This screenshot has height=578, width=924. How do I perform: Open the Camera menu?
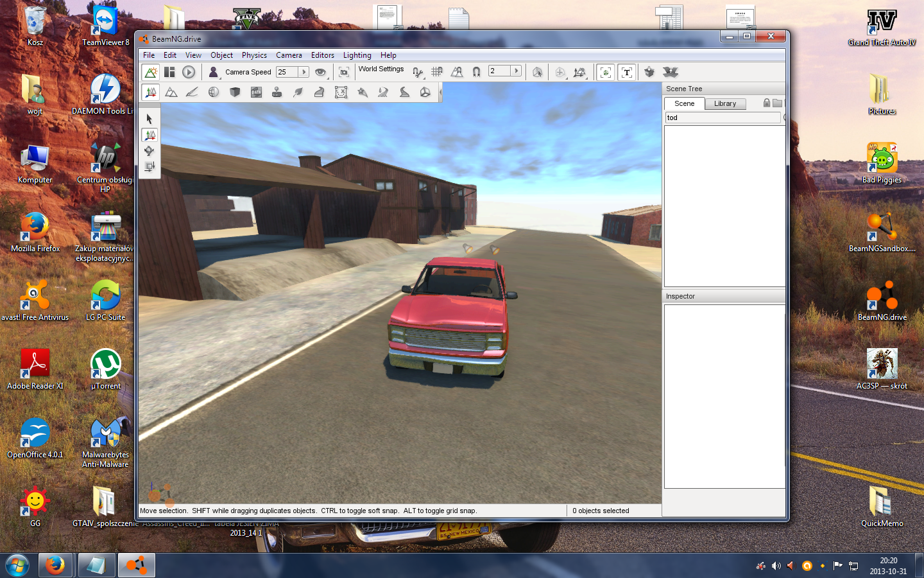(289, 55)
